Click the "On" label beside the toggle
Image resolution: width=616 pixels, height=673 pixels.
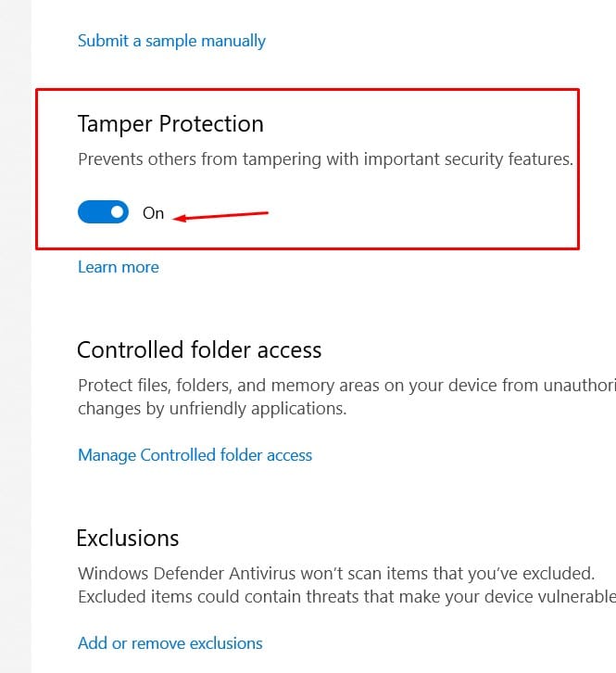[x=153, y=213]
